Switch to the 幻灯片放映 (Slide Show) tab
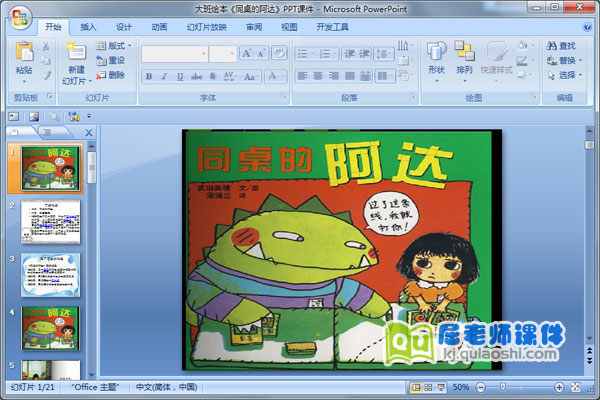This screenshot has width=600, height=400. pos(207,27)
